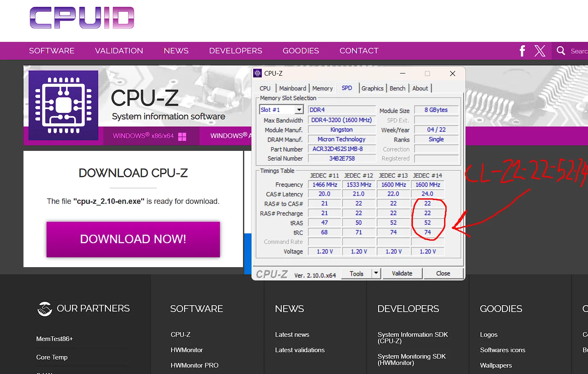Open the VALIDATION nav menu

tap(119, 51)
